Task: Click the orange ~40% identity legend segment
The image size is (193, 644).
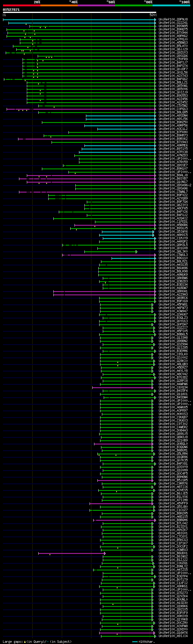Action: 59,5
